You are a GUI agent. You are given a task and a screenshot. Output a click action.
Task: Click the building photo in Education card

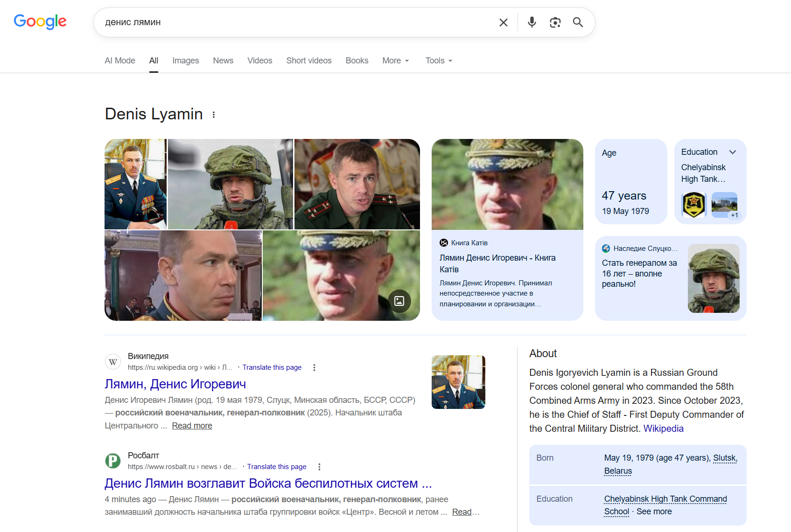[724, 205]
